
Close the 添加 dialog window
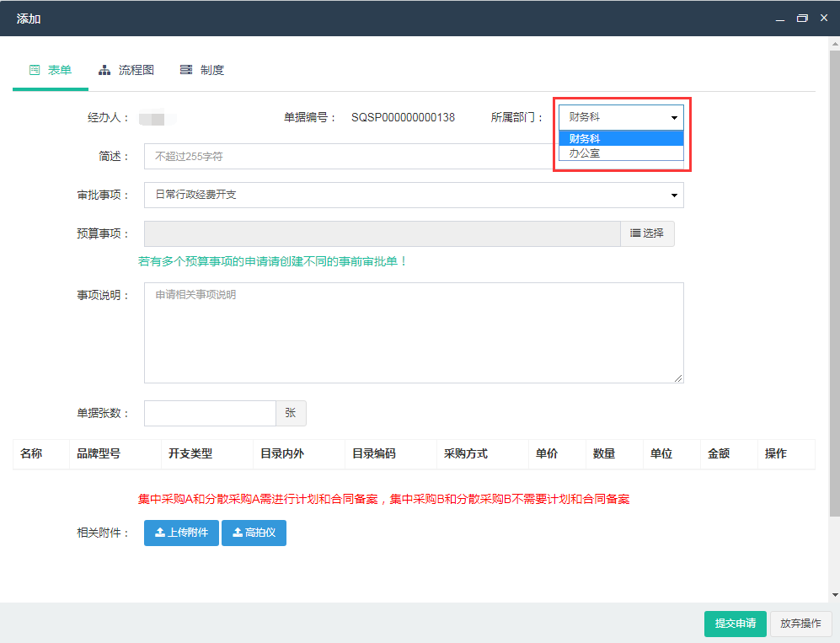[824, 19]
